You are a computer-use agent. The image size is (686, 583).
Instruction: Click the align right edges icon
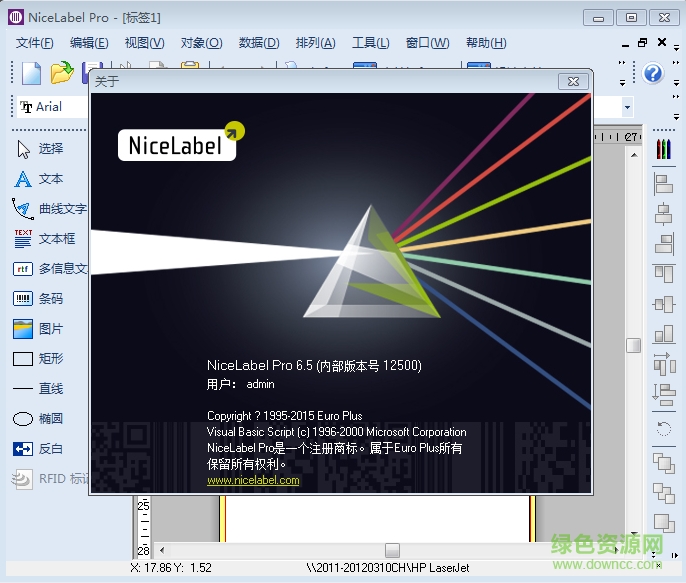[x=663, y=244]
